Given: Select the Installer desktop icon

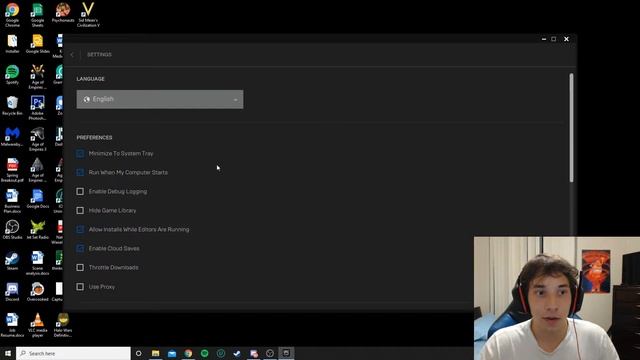Looking at the screenshot, I should [12, 44].
